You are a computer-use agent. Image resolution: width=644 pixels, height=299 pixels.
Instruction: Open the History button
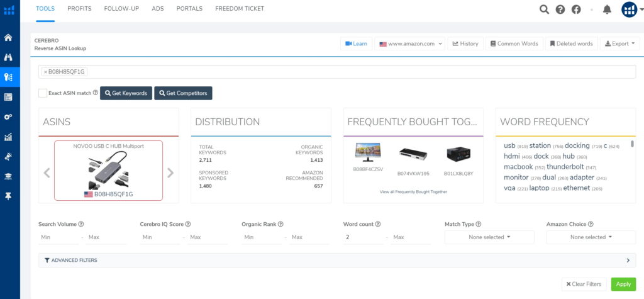click(x=465, y=43)
